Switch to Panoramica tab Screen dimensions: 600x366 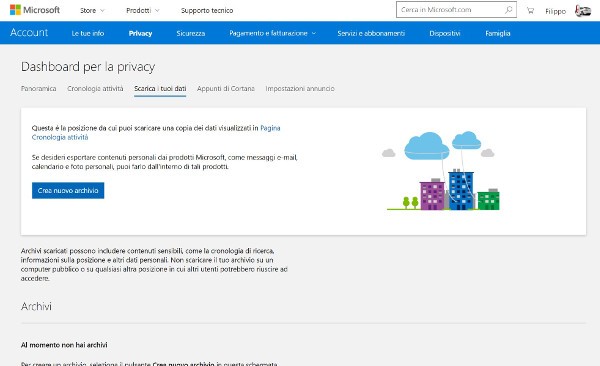click(38, 88)
